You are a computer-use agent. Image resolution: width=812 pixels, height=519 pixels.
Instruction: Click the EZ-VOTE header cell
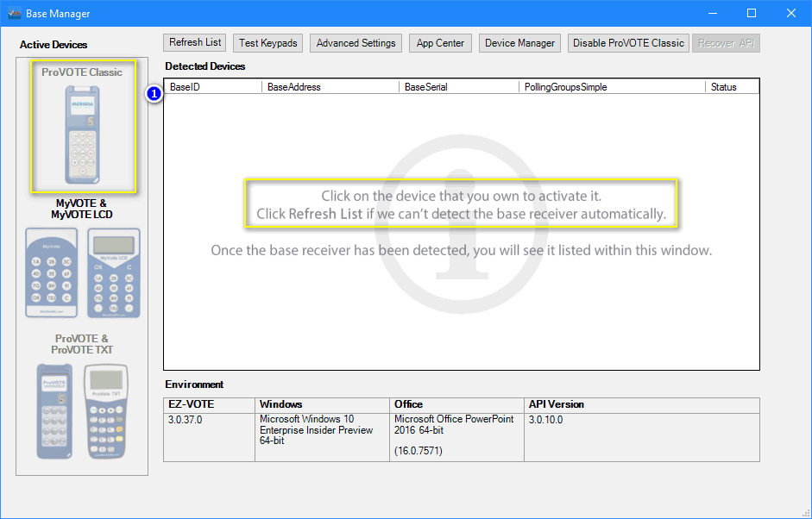(209, 405)
